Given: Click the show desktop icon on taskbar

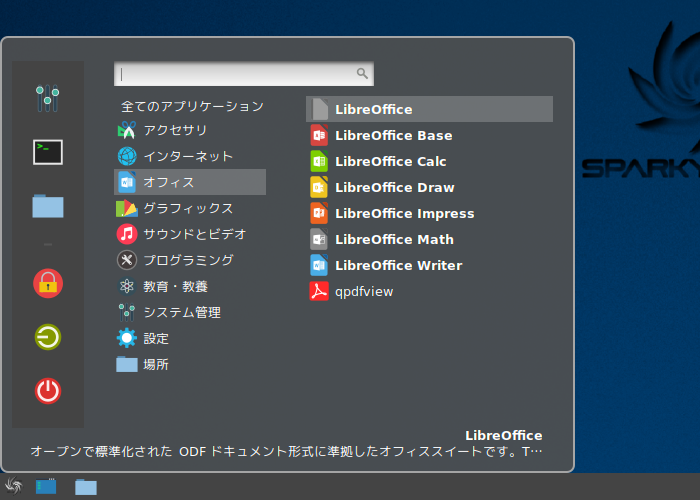Looking at the screenshot, I should [x=46, y=486].
